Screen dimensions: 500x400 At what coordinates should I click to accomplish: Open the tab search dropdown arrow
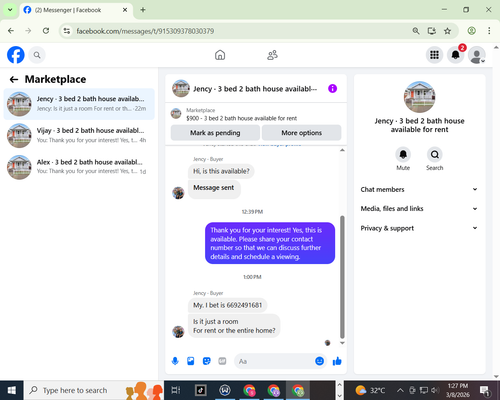click(10, 10)
